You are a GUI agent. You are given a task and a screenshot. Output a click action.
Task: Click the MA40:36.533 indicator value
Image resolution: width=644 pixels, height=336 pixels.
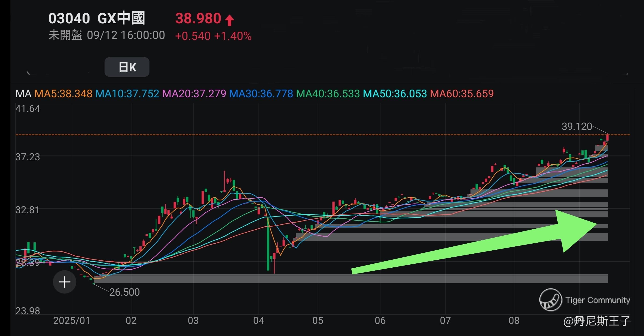pyautogui.click(x=328, y=94)
